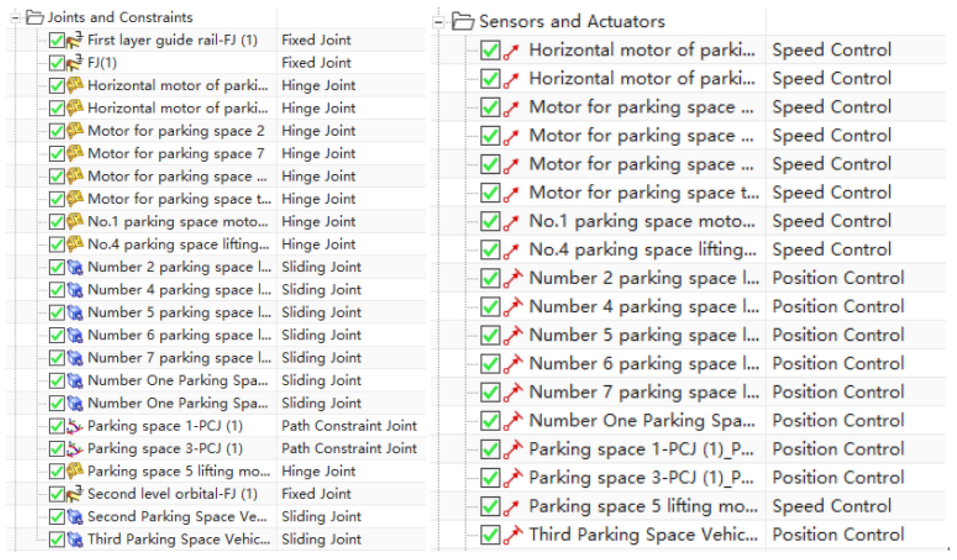Click hinge joint icon beside Motor for parking space 2

75,130
